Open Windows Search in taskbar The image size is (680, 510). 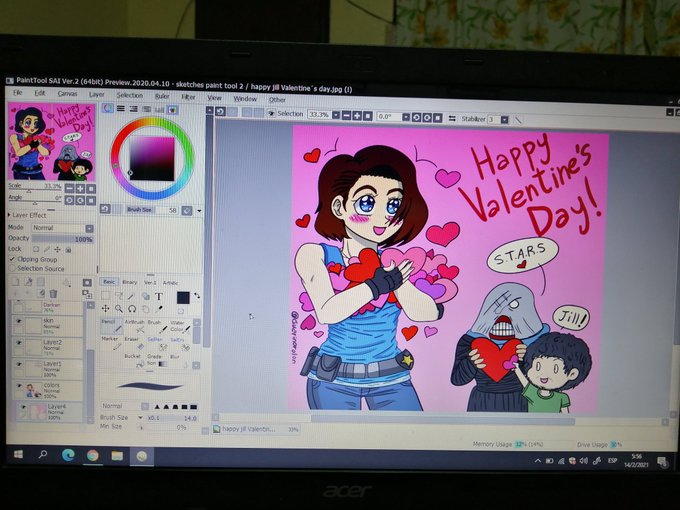(42, 455)
